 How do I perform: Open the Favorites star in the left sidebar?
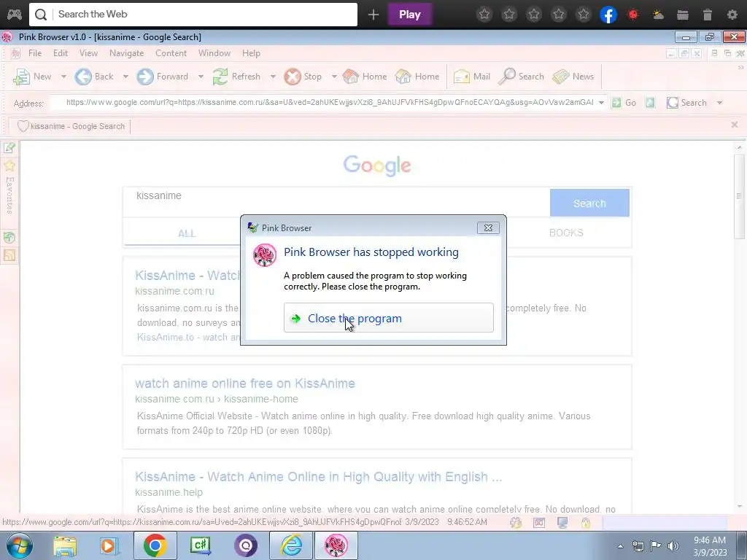[x=9, y=166]
